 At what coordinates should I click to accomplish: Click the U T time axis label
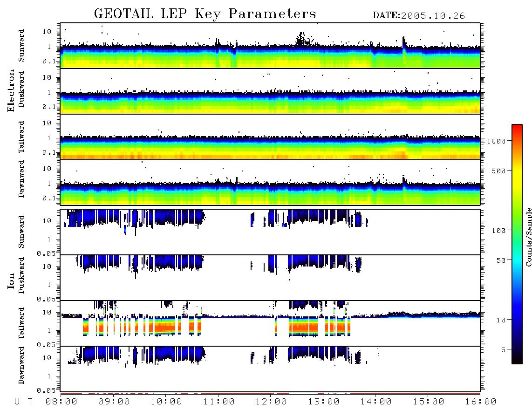[x=23, y=402]
